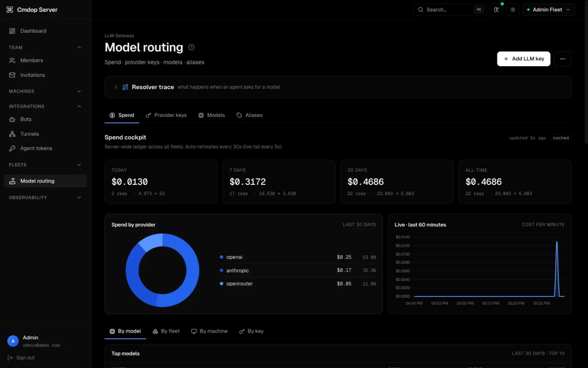Click the cost per minute spike in chart
Viewport: 588px width, 368px height.
pyautogui.click(x=557, y=269)
